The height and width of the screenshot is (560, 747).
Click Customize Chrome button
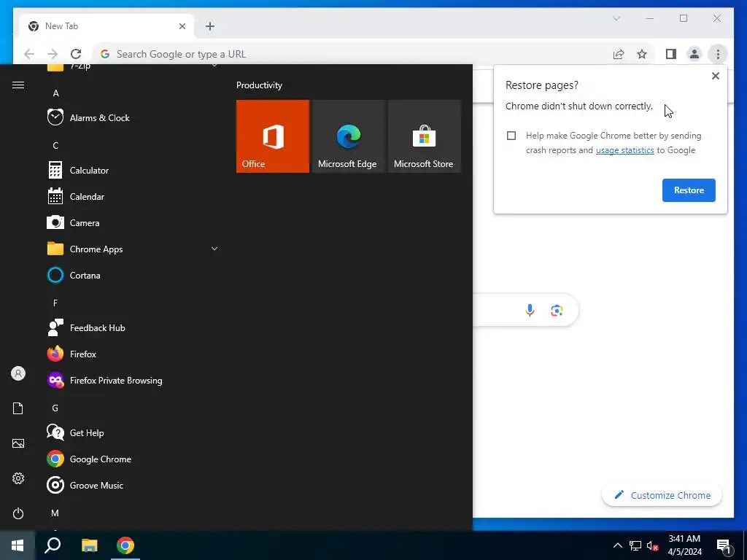[662, 495]
